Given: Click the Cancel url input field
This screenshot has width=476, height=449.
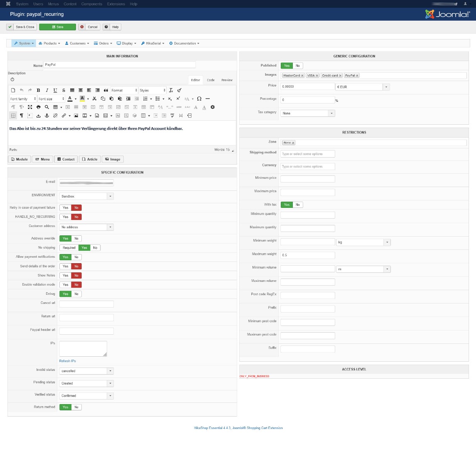Looking at the screenshot, I should pyautogui.click(x=86, y=304).
